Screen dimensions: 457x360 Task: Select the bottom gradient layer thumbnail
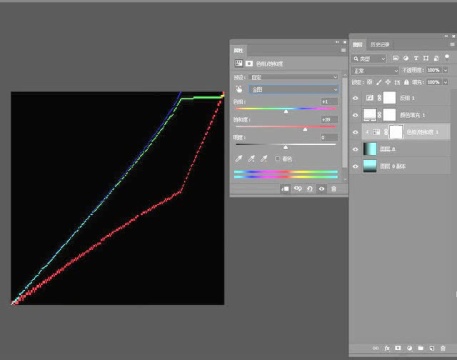(x=370, y=166)
